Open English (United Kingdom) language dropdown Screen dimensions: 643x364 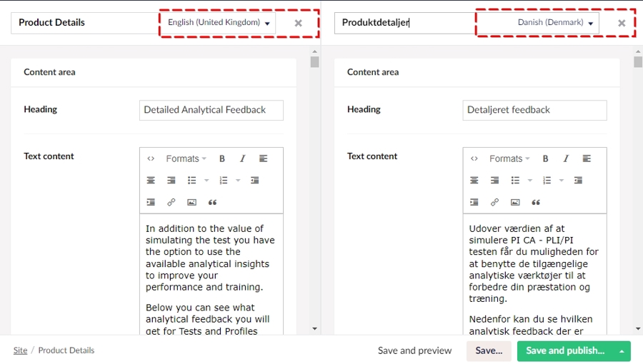tap(219, 23)
